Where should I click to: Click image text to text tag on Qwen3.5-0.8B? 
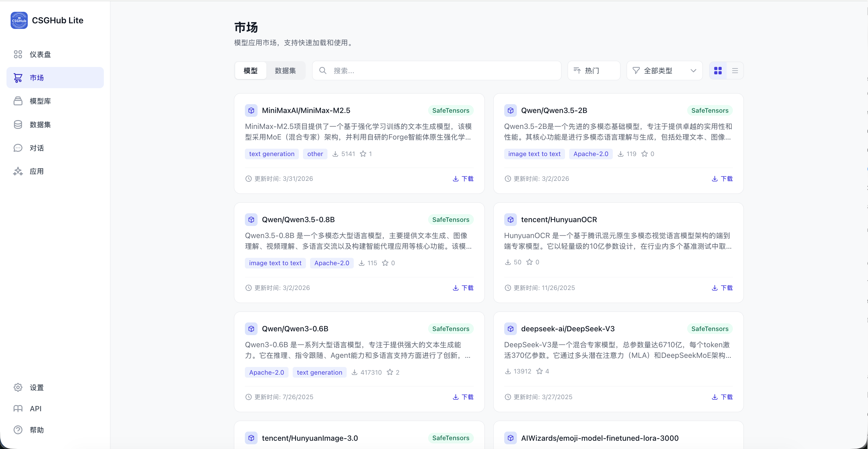(275, 263)
